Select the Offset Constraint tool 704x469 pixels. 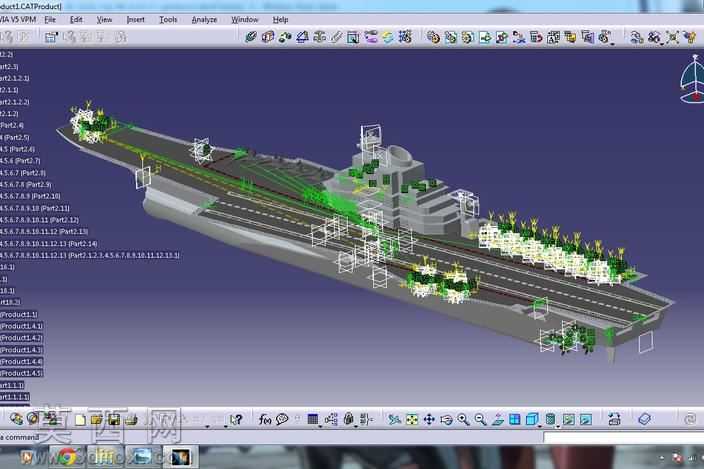[x=285, y=37]
